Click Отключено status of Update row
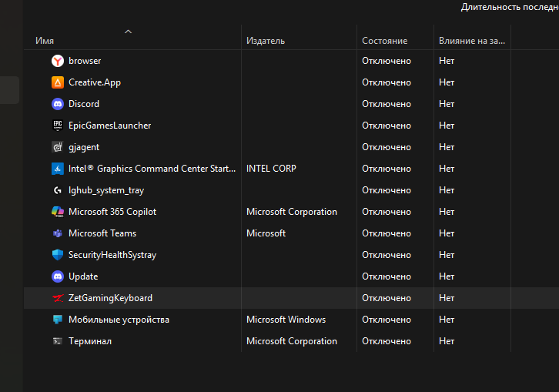 pyautogui.click(x=386, y=276)
